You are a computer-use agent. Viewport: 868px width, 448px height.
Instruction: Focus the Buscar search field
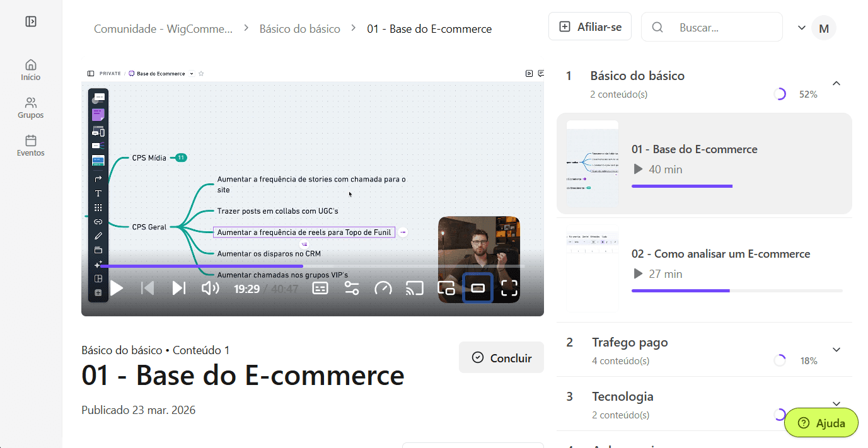click(712, 27)
